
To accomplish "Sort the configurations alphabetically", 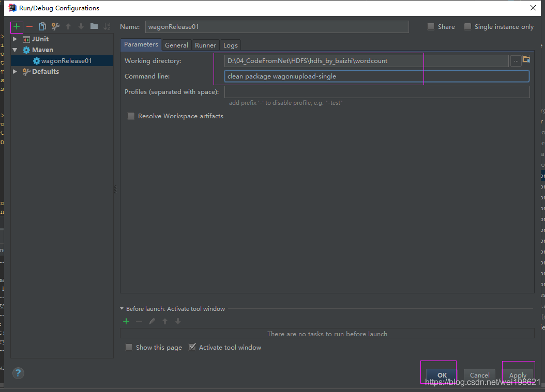I will [107, 26].
